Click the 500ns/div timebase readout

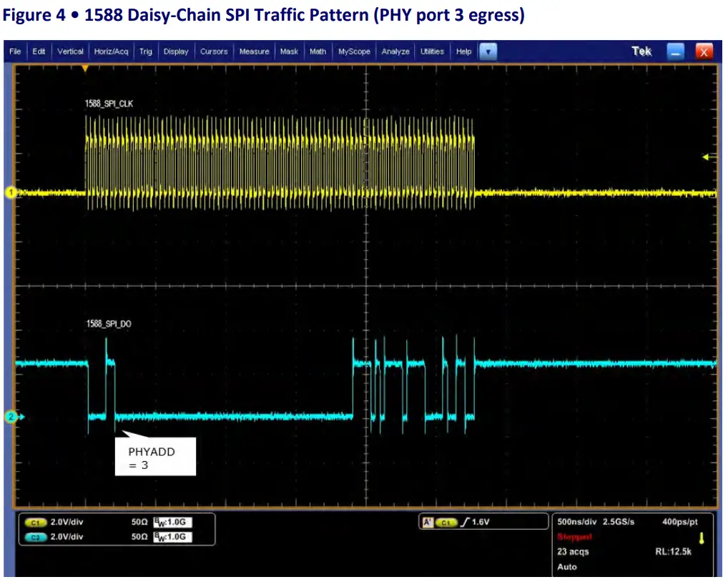tap(577, 522)
